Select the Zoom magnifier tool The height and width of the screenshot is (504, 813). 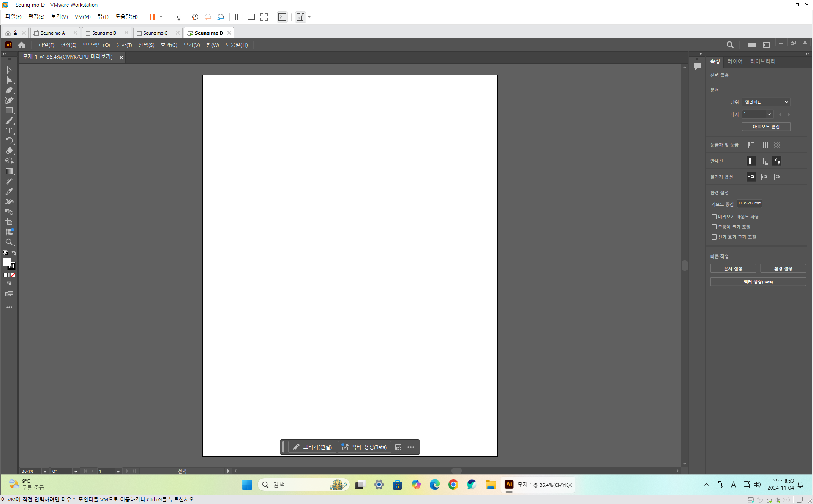tap(9, 242)
